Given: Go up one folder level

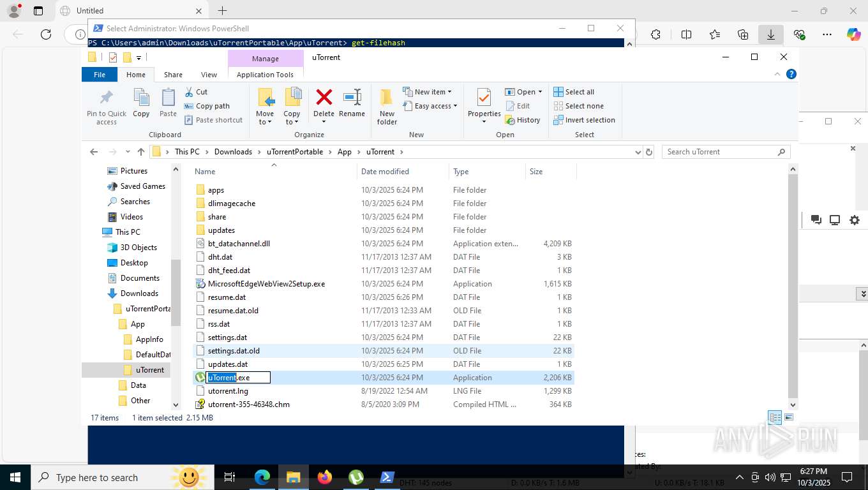Looking at the screenshot, I should tap(141, 152).
